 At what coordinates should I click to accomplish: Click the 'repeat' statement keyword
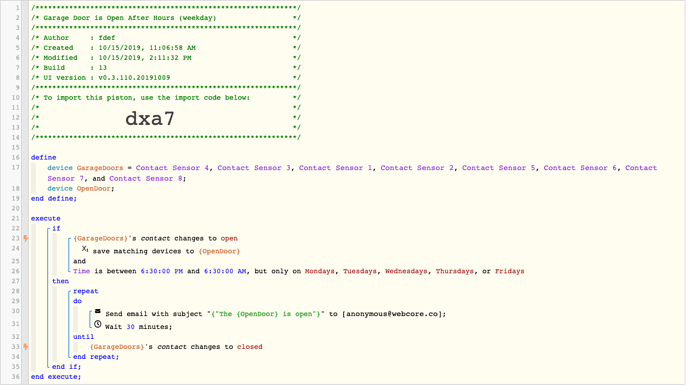coord(86,291)
